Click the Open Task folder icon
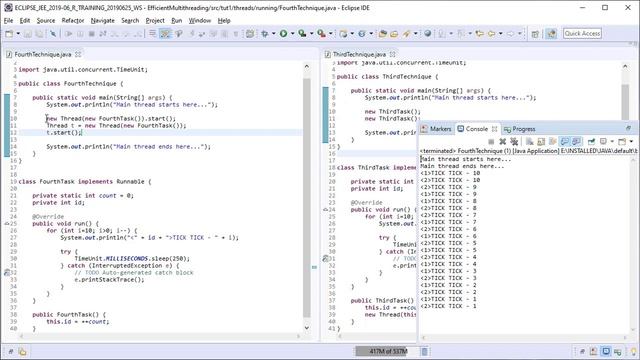Image resolution: width=640 pixels, height=360 pixels. [x=394, y=33]
